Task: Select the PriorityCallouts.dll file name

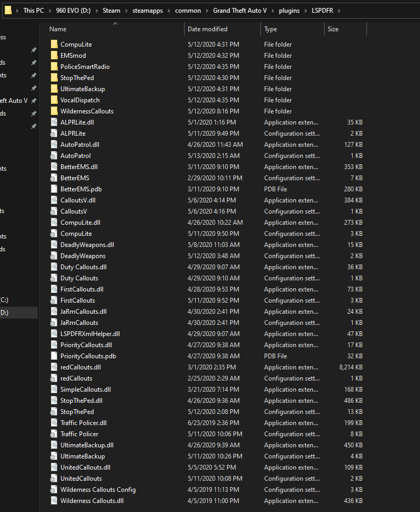Action: [86, 345]
